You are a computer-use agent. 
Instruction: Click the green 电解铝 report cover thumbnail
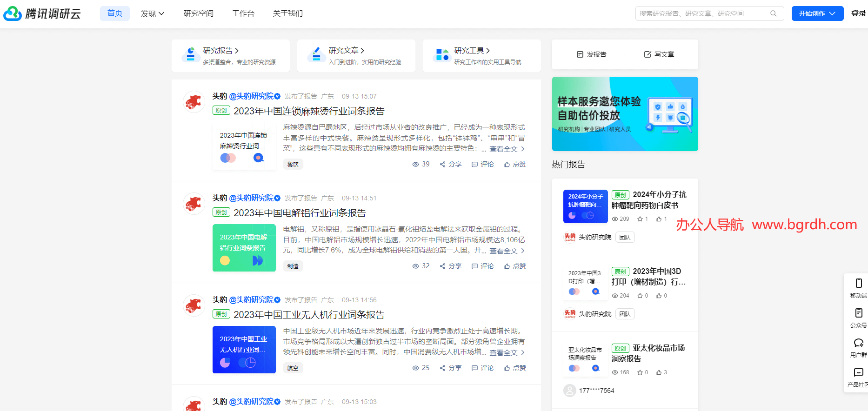tap(244, 248)
